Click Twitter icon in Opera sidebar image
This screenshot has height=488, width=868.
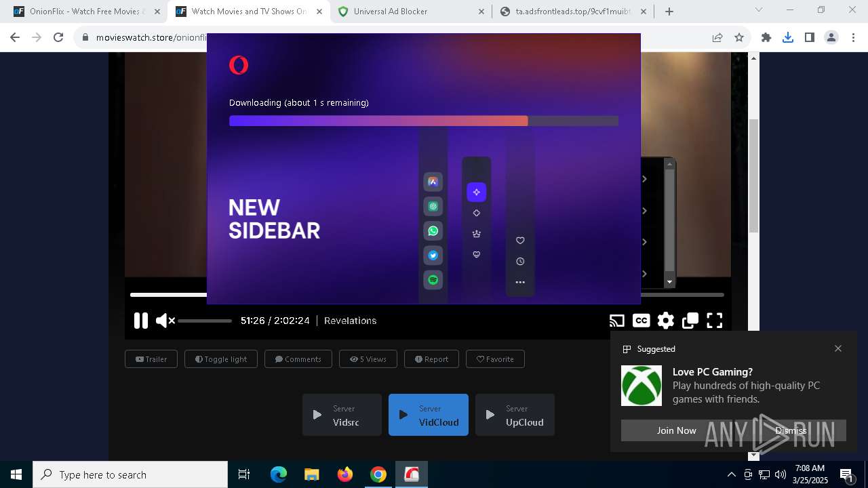[x=433, y=256]
